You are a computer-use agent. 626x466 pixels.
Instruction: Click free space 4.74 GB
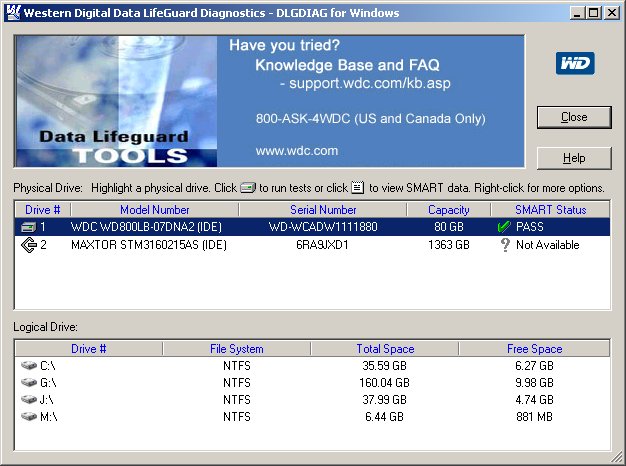(x=534, y=399)
